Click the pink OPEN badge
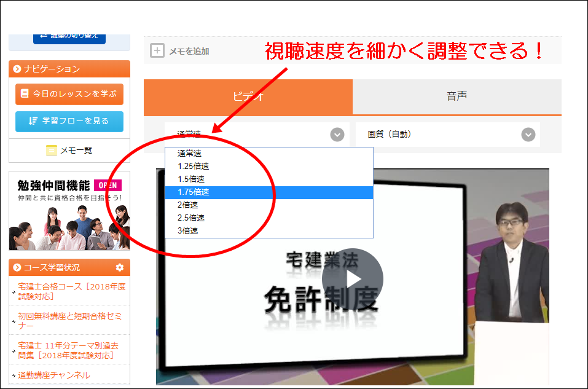This screenshot has height=389, width=588. point(108,186)
